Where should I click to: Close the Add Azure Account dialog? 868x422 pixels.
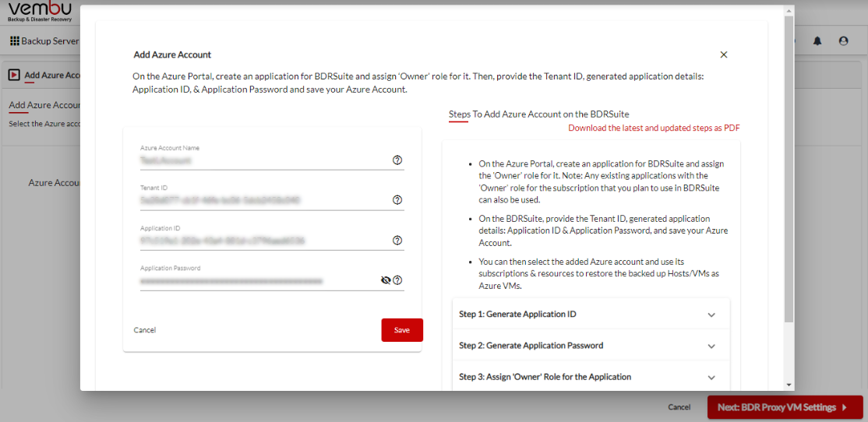click(724, 55)
